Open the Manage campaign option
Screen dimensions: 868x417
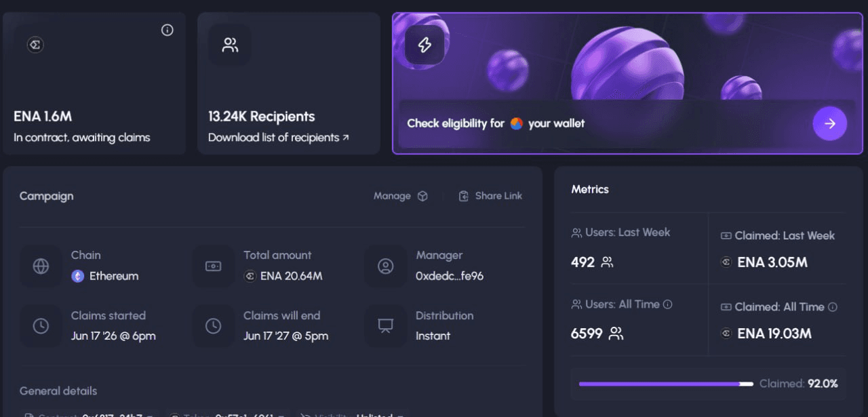coord(401,196)
